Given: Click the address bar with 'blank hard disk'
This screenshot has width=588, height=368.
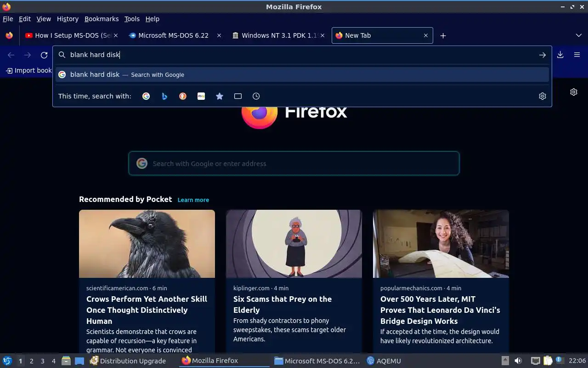Looking at the screenshot, I should (x=302, y=55).
